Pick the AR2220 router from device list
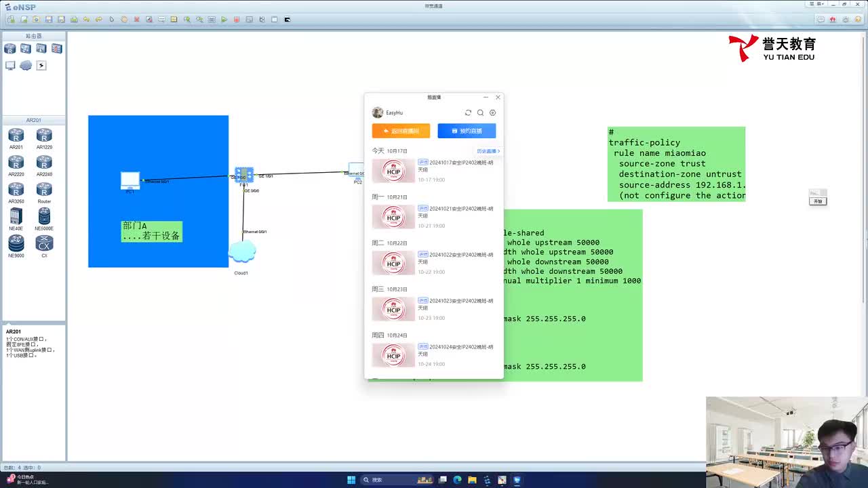 tap(16, 165)
